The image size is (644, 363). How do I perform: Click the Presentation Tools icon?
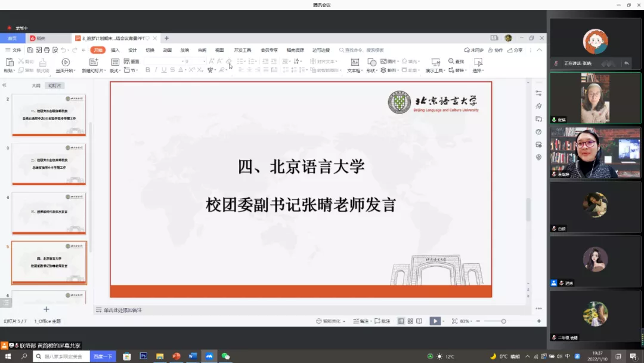[435, 62]
